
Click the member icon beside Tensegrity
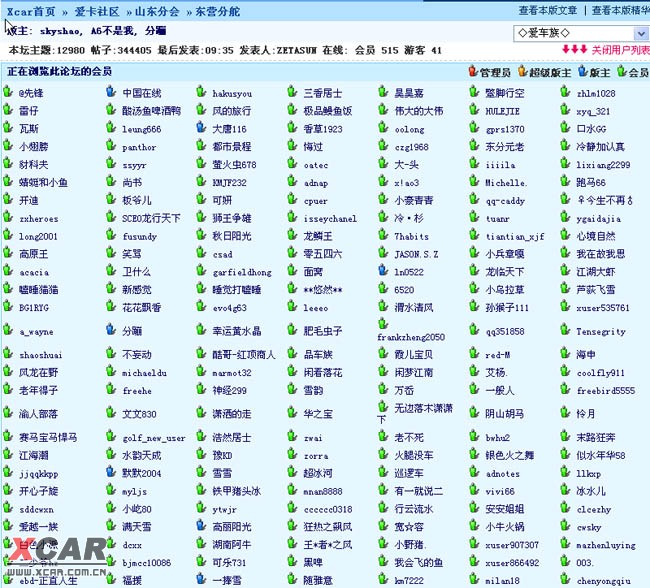(565, 329)
